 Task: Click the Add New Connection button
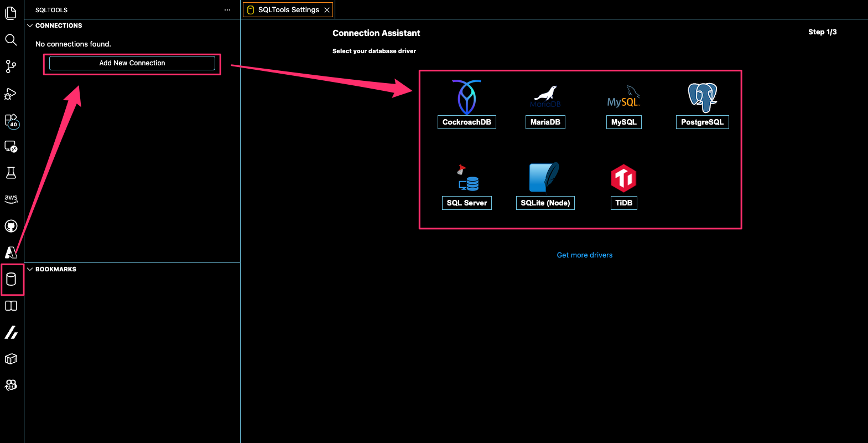[132, 63]
